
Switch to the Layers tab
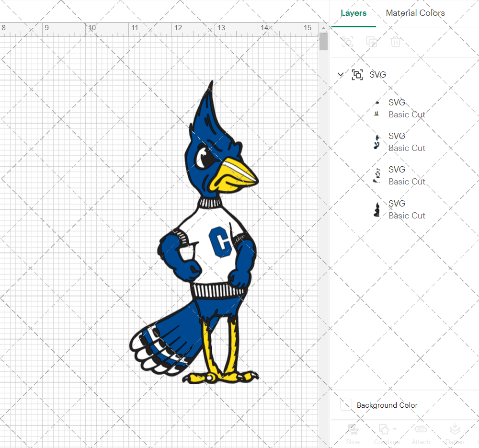pos(354,13)
